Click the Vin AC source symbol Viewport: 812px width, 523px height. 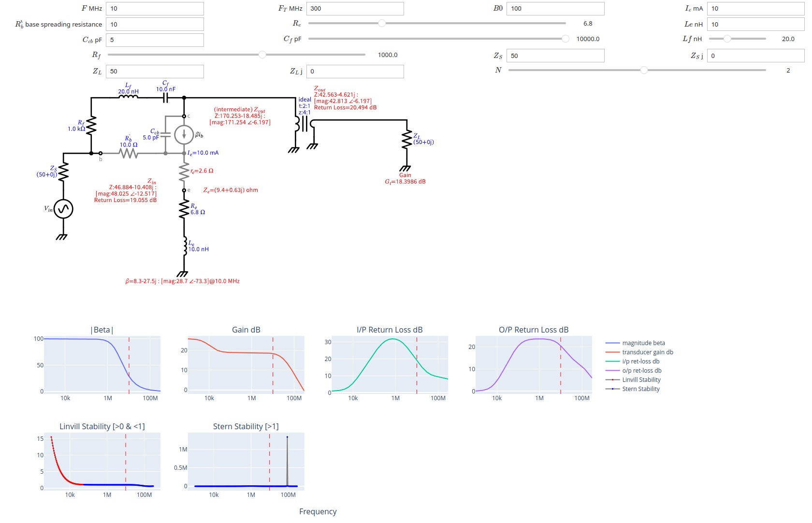pos(63,209)
